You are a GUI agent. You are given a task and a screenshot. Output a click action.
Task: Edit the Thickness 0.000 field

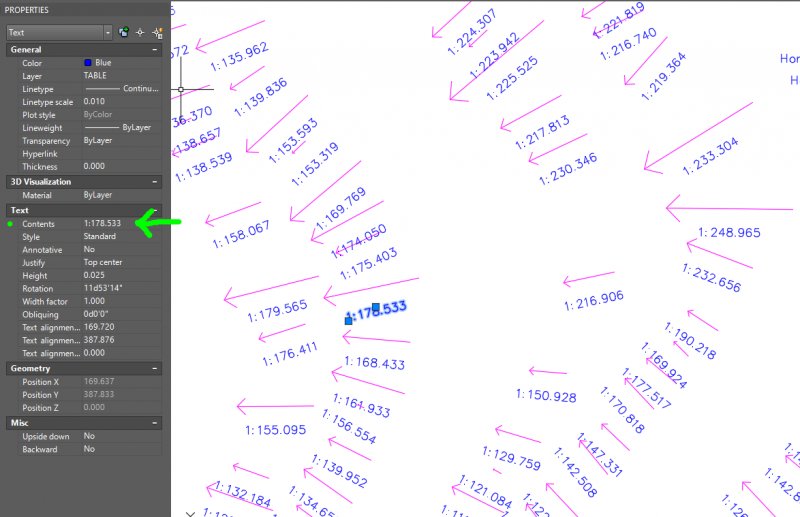[94, 166]
